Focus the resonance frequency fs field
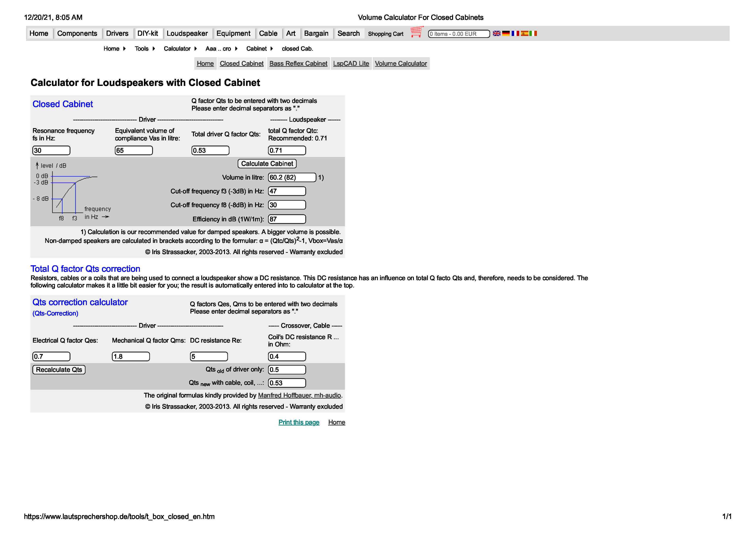The width and height of the screenshot is (756, 534). tap(51, 151)
